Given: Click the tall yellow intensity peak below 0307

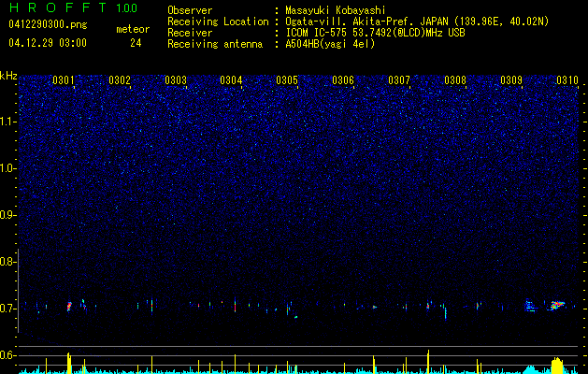Looking at the screenshot, I should pos(428,362).
